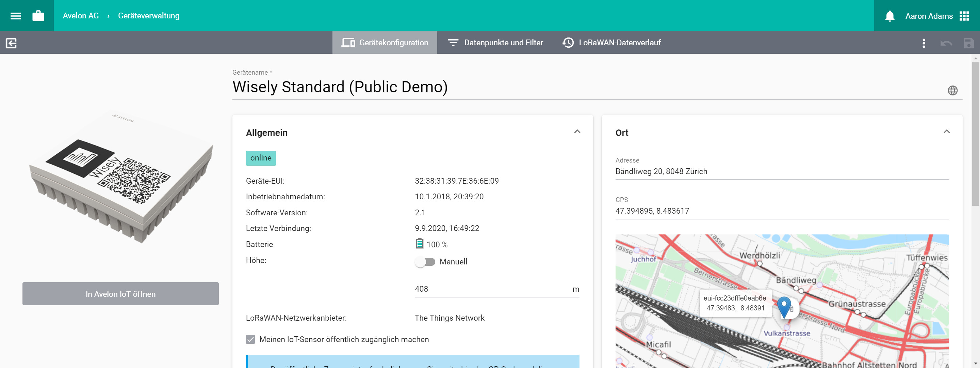Viewport: 980px width, 368px height.
Task: Click the briefcase icon in header
Action: click(x=38, y=16)
